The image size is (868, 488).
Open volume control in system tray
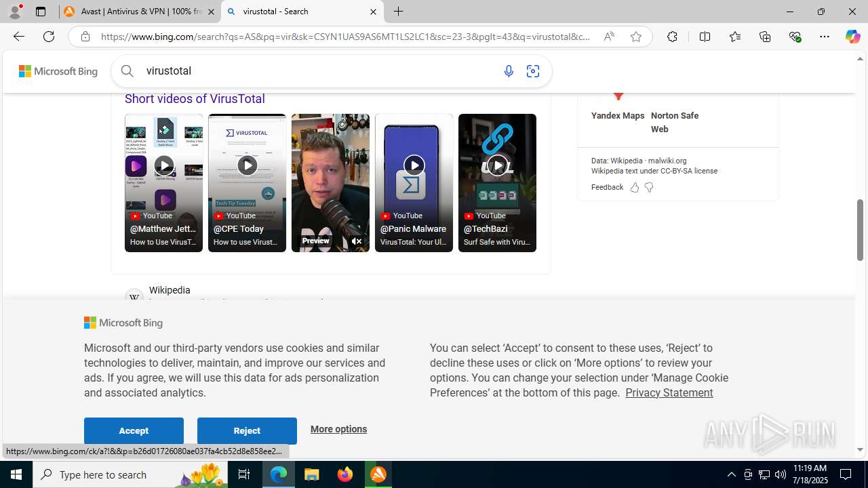pyautogui.click(x=780, y=474)
